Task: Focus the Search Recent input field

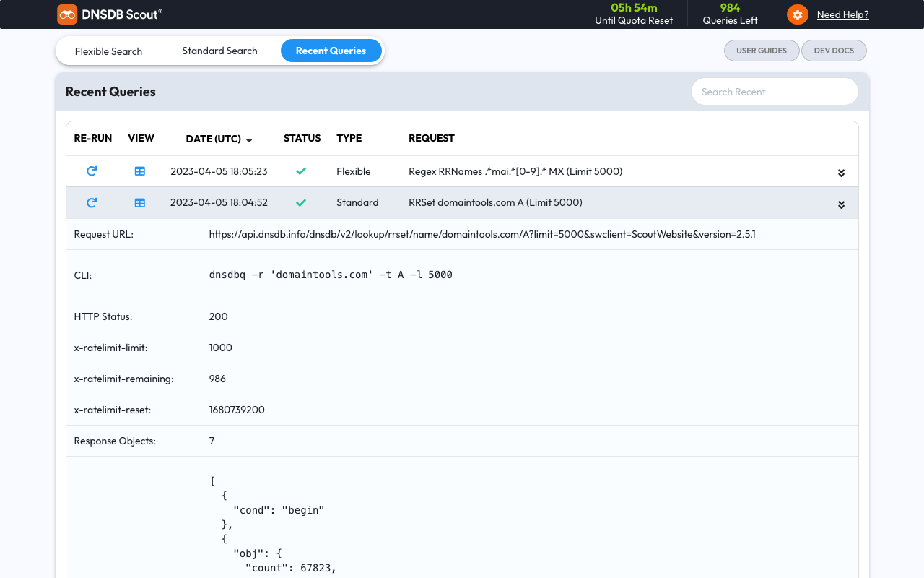Action: (774, 92)
